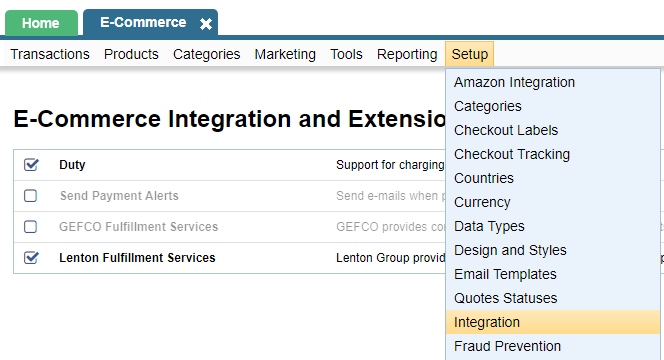Image resolution: width=664 pixels, height=360 pixels.
Task: Open the Transactions menu
Action: (50, 54)
